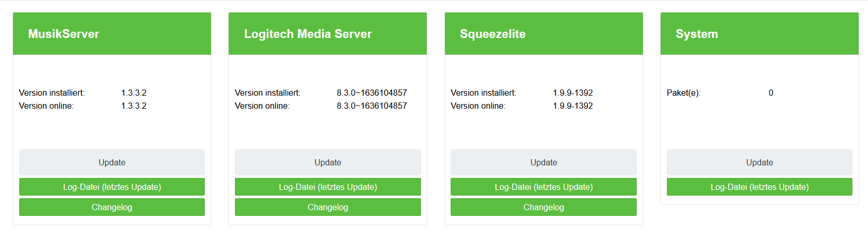Click Squeezelite installed version 1.9.9-1392
This screenshot has width=868, height=232.
[x=573, y=93]
